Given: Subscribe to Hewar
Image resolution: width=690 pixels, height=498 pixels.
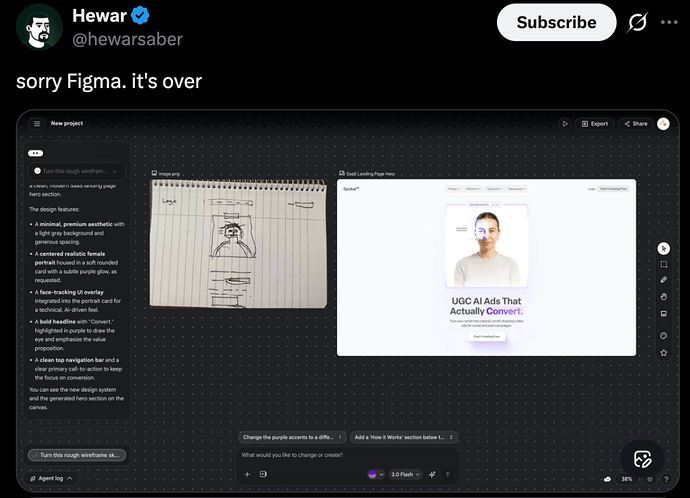Looking at the screenshot, I should (556, 22).
